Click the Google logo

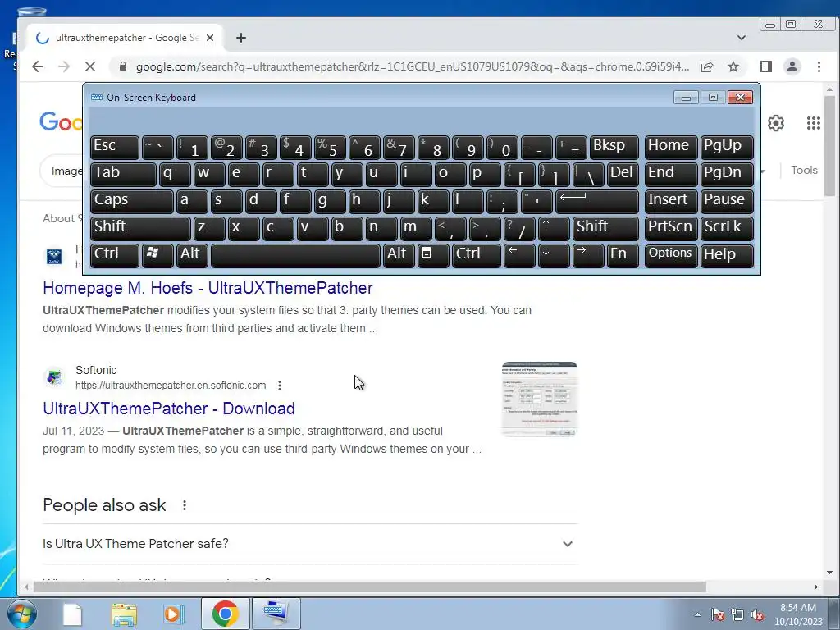(x=60, y=123)
